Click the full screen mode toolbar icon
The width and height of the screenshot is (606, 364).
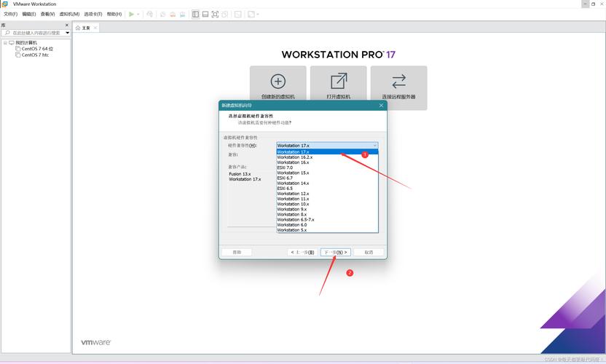click(x=215, y=15)
